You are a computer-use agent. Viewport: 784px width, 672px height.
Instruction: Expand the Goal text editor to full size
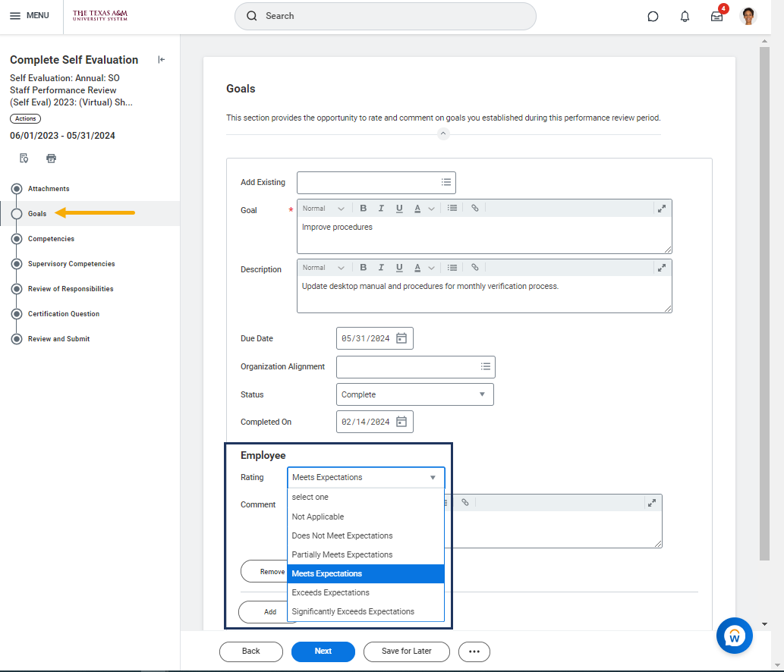(662, 209)
